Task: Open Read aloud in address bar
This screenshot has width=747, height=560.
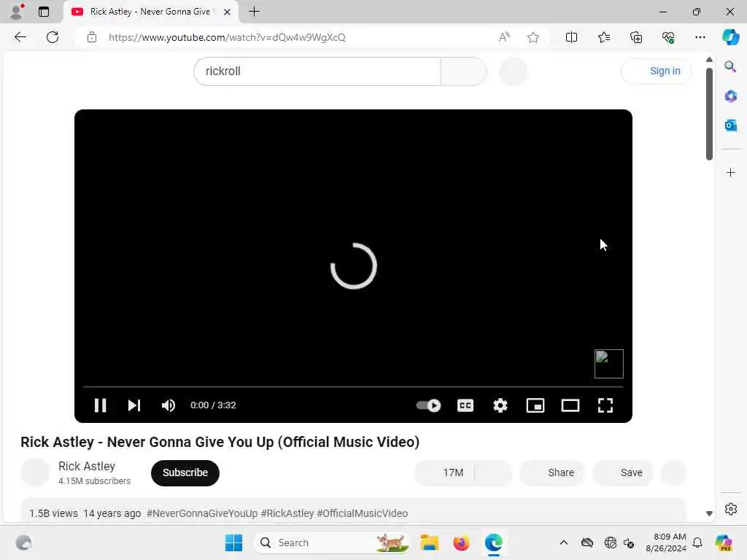Action: tap(504, 37)
